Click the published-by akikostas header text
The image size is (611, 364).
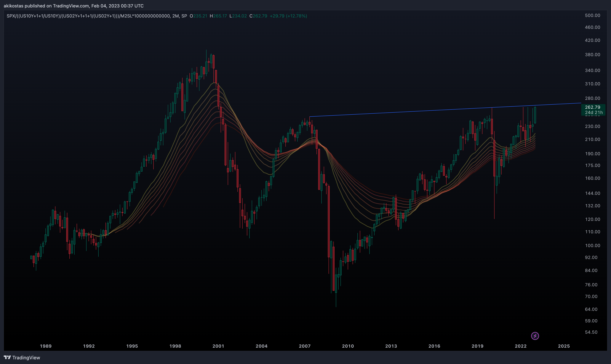[74, 6]
